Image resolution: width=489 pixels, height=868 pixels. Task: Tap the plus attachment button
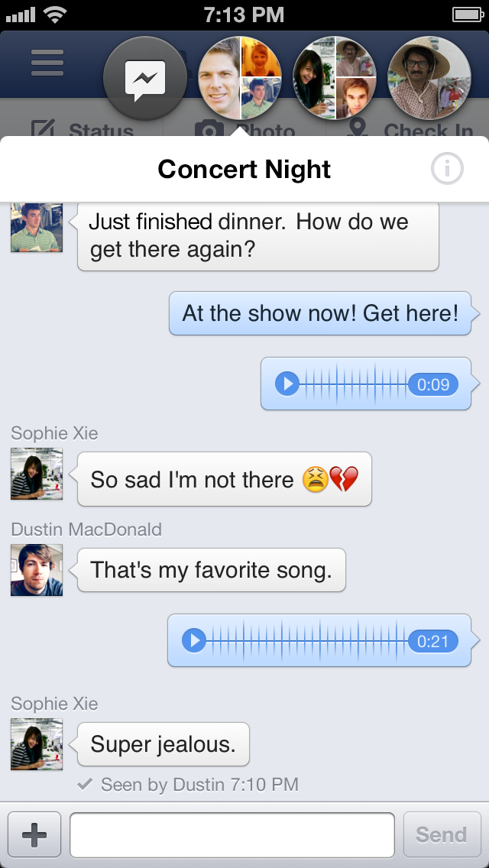point(34,834)
